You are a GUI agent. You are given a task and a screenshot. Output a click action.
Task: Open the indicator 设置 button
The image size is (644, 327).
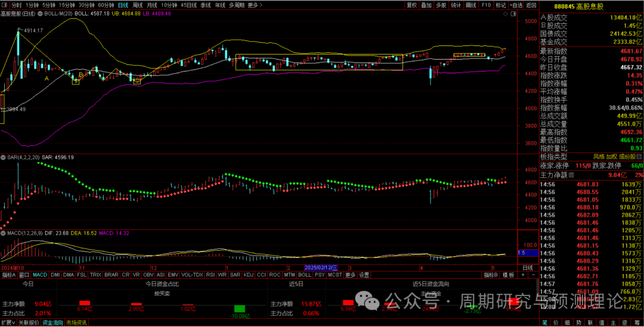coord(364,275)
